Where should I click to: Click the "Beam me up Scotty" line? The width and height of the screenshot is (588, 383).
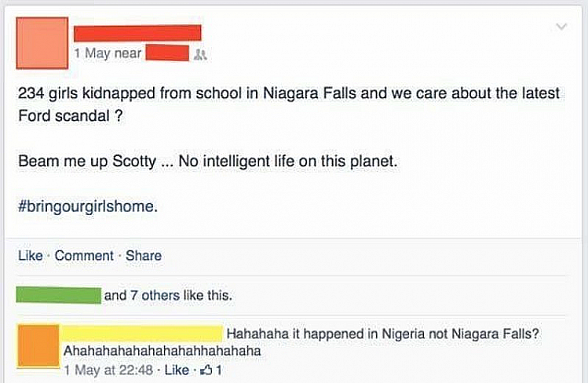209,163
